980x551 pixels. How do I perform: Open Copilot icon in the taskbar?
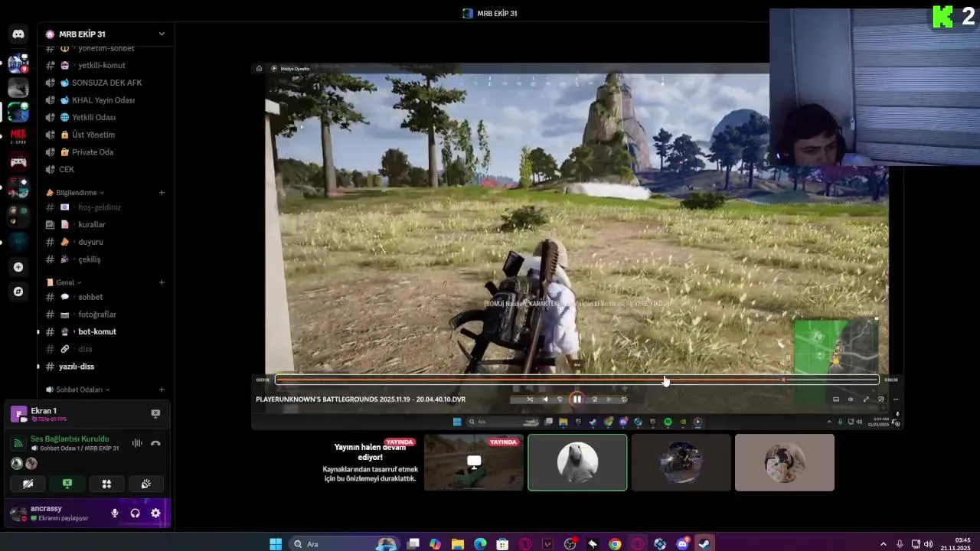tap(435, 544)
